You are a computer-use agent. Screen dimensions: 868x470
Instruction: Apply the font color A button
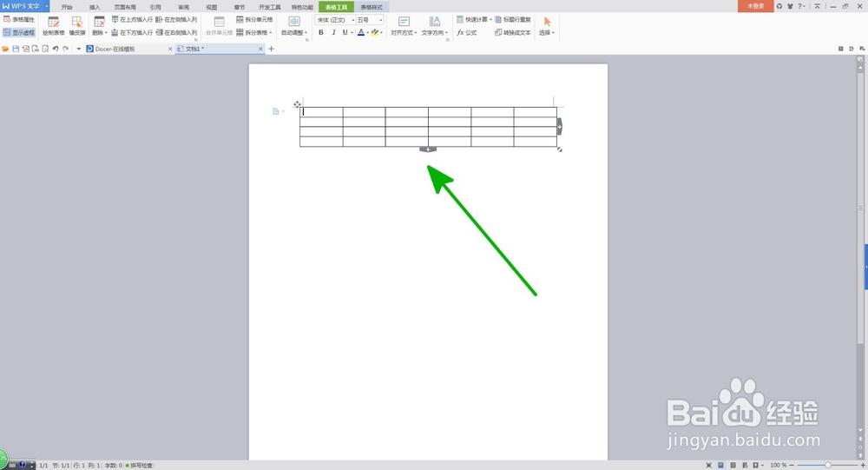coord(361,33)
